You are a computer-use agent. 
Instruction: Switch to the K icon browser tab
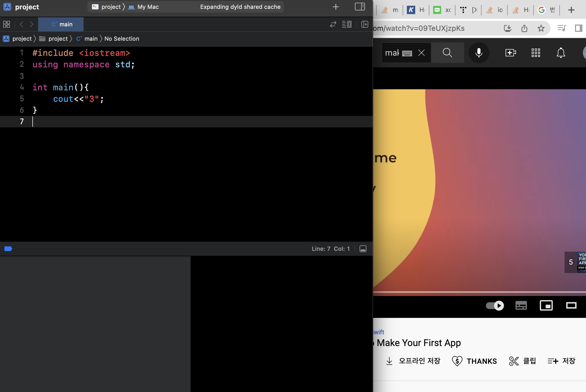[x=416, y=10]
